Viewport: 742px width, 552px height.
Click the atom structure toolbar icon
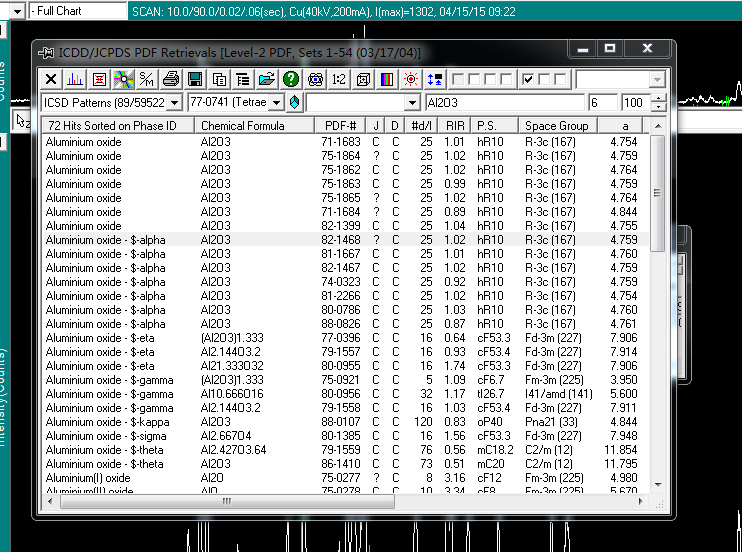click(x=315, y=79)
